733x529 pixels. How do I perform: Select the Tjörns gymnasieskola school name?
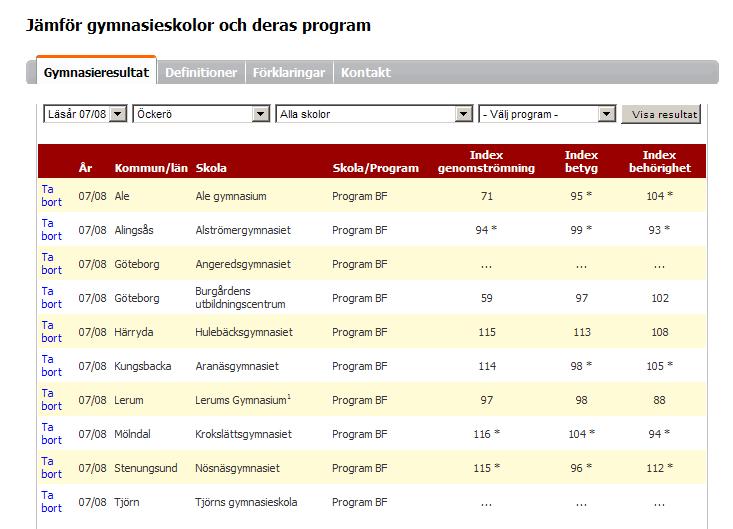point(246,502)
